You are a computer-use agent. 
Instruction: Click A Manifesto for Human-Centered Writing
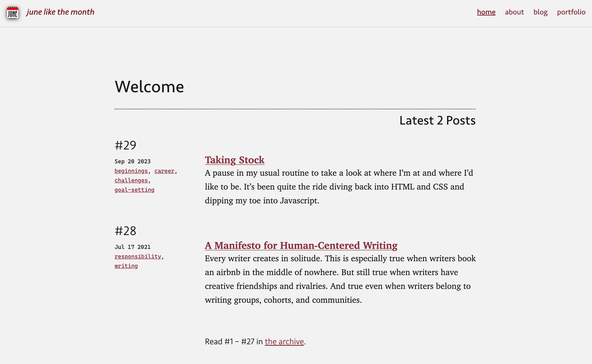click(301, 245)
